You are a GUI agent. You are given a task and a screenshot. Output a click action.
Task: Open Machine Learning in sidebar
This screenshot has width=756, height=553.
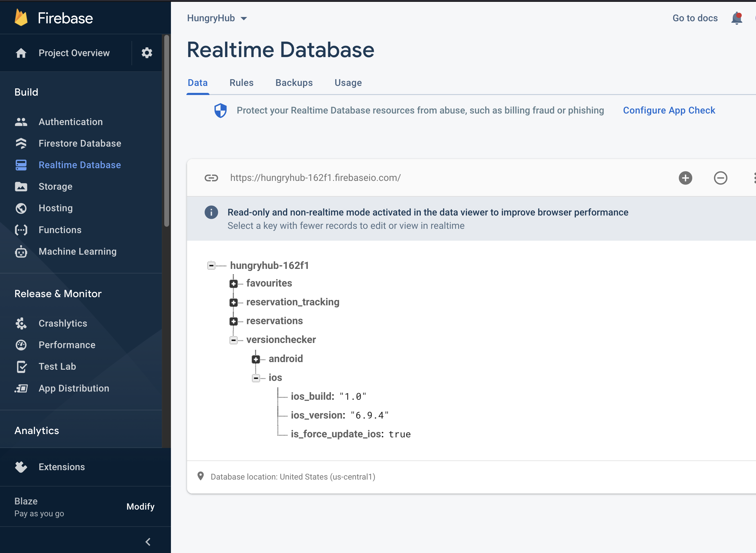click(x=77, y=251)
